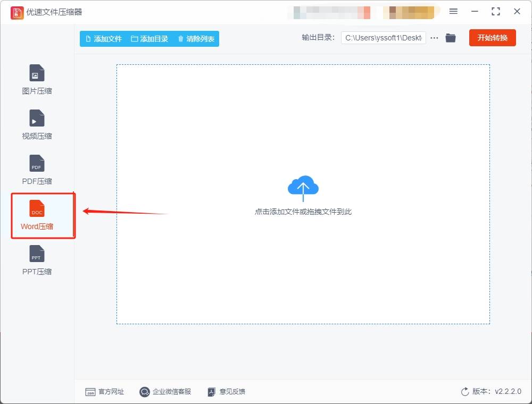
Task: Click the 添加文件 add file button
Action: [104, 39]
